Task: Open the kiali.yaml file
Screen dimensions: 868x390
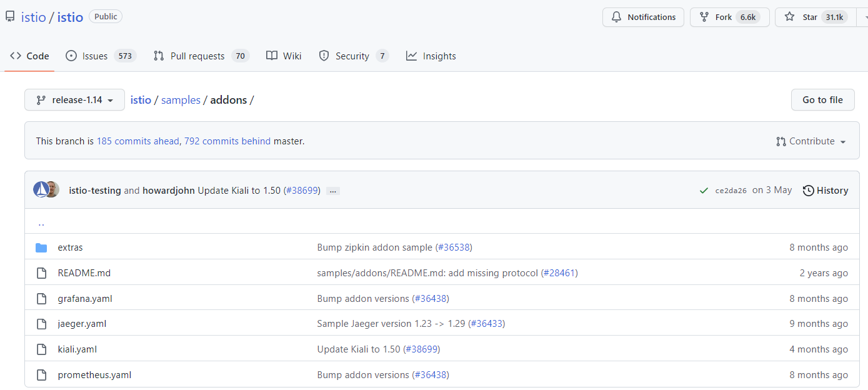Action: coord(77,349)
